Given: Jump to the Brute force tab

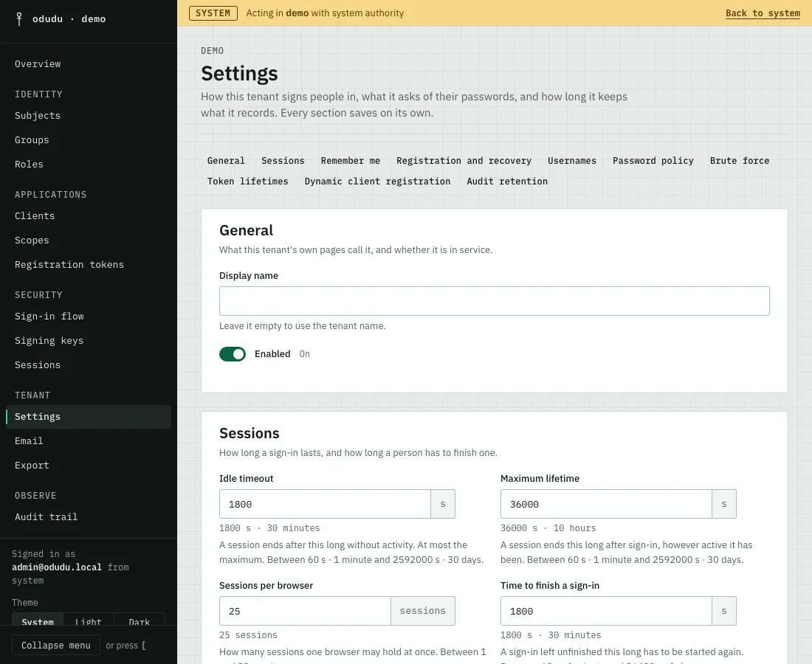Looking at the screenshot, I should tap(740, 160).
